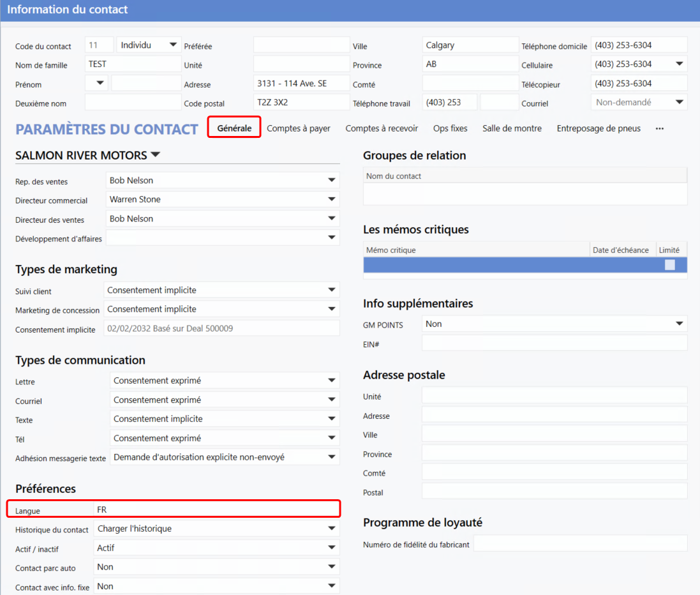Open the more tabs ellipsis icon
The width and height of the screenshot is (700, 595).
coord(659,128)
